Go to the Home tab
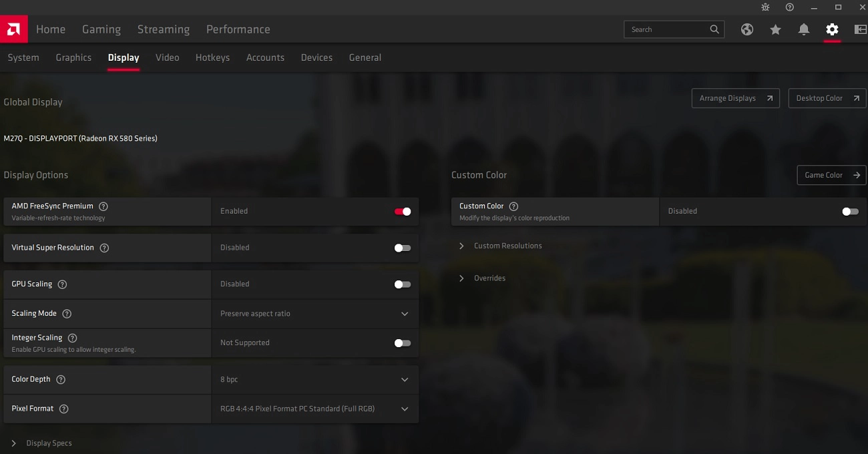 (51, 29)
